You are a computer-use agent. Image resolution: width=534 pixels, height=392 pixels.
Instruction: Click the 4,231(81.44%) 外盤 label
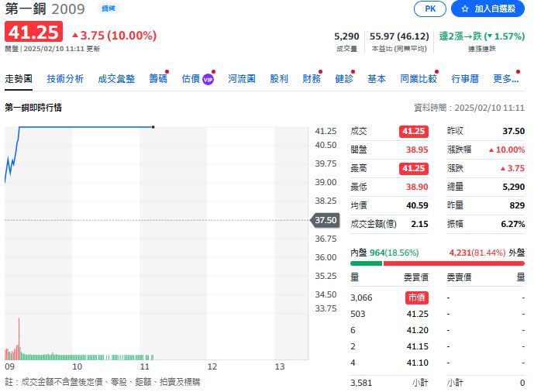tap(487, 253)
